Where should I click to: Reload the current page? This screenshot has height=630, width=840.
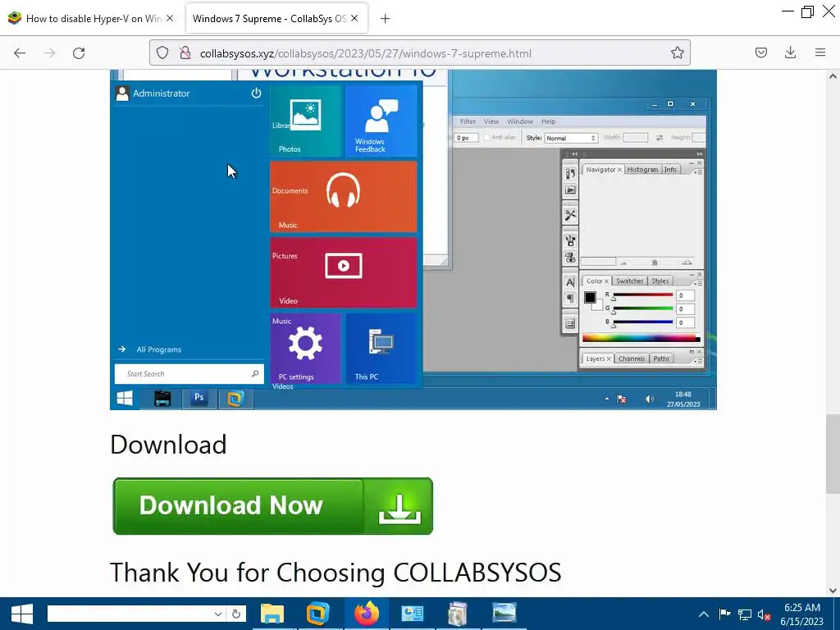(79, 53)
